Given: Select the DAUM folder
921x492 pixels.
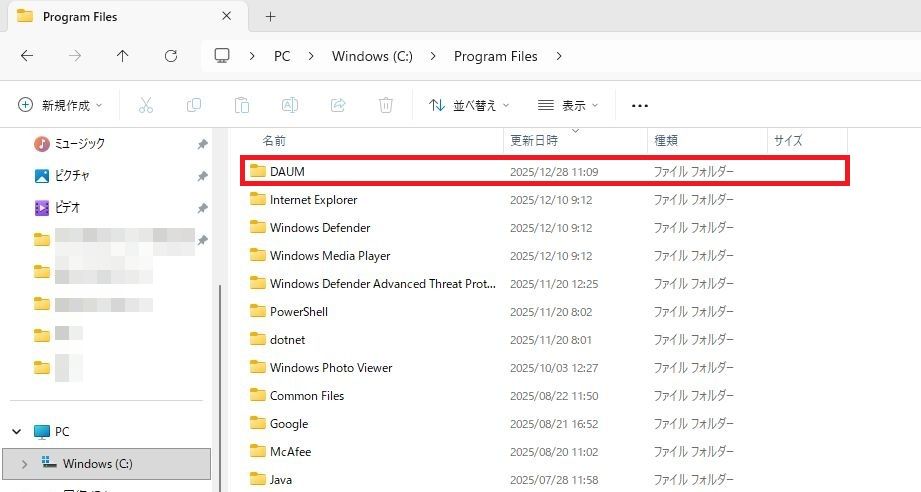Looking at the screenshot, I should coord(288,172).
